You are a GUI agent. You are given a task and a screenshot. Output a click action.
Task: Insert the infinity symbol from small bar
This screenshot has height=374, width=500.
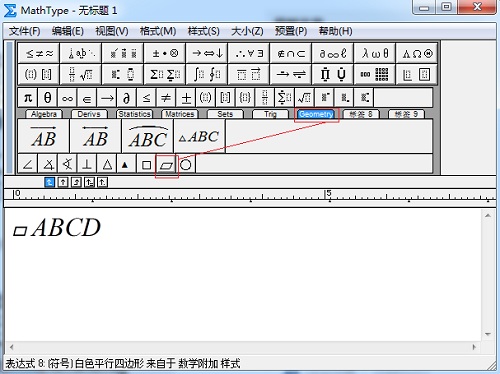[x=67, y=98]
